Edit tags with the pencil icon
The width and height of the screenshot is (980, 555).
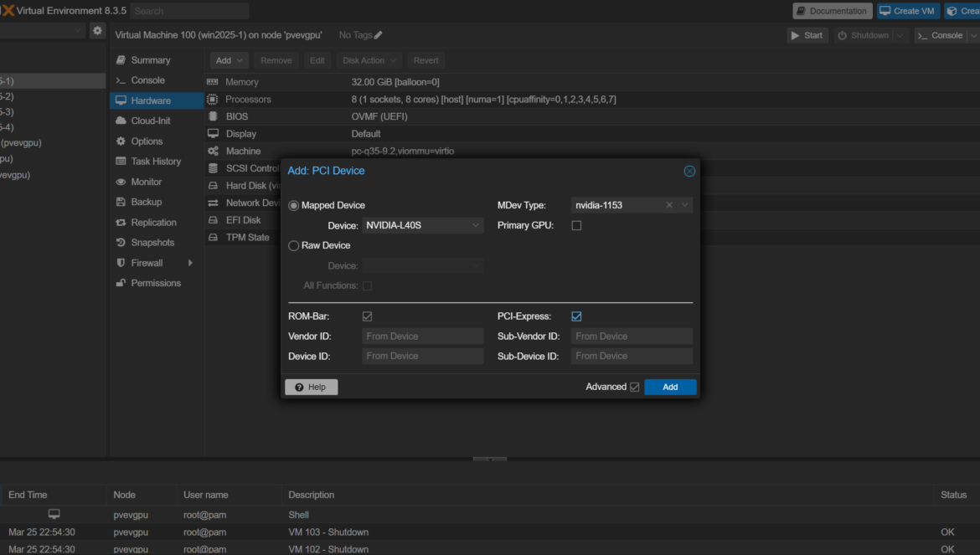pos(378,35)
